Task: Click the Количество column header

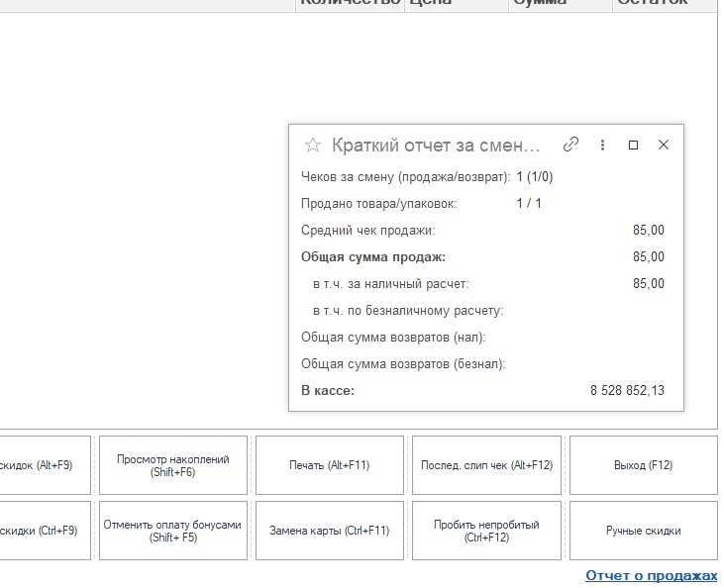Action: 350,4
